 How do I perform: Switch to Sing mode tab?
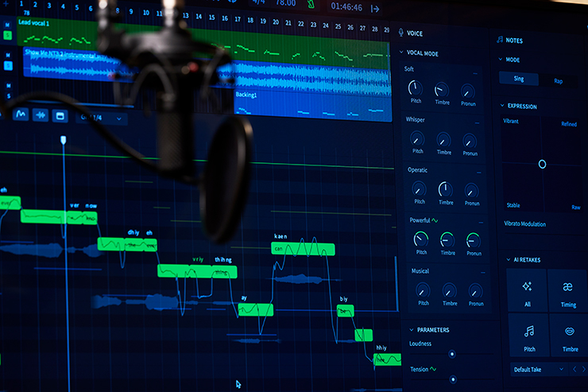pos(518,80)
